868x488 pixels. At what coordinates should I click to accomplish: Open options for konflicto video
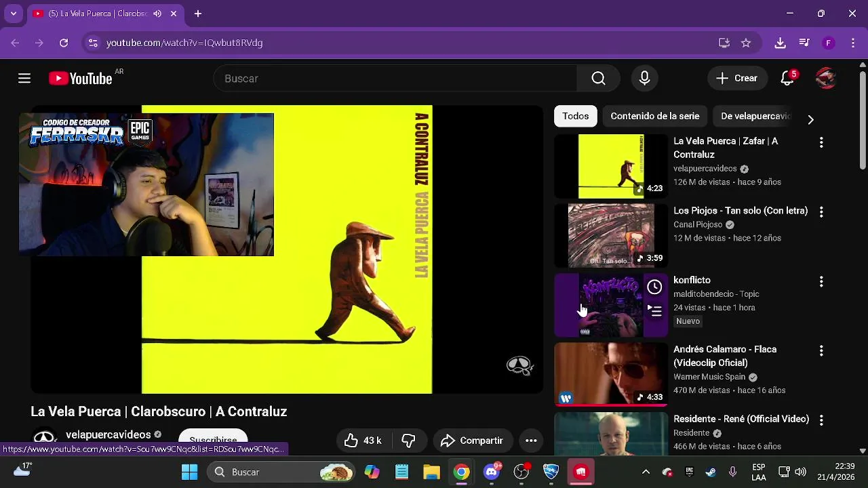pos(821,281)
